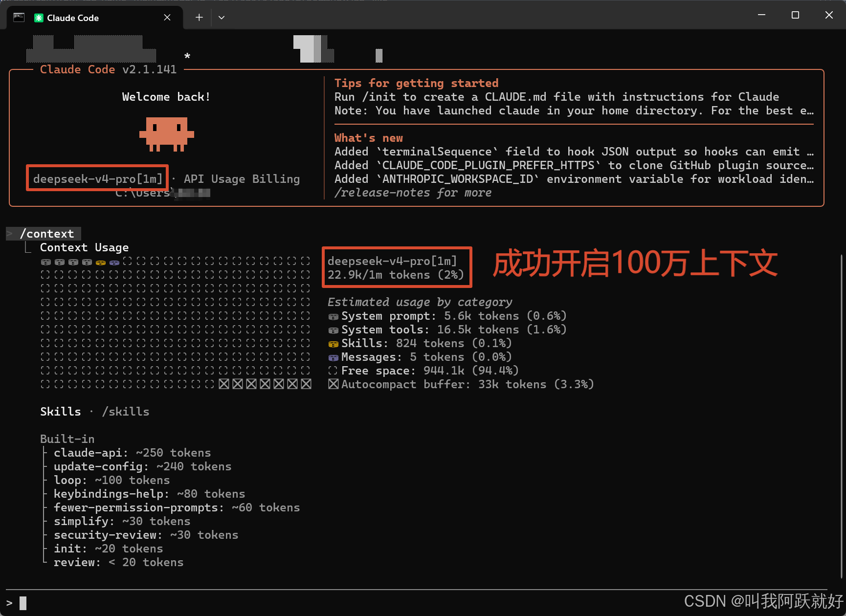Click the 'Run /init to create a CLAUDE.md' line
Screen dimensions: 846x616
click(557, 97)
